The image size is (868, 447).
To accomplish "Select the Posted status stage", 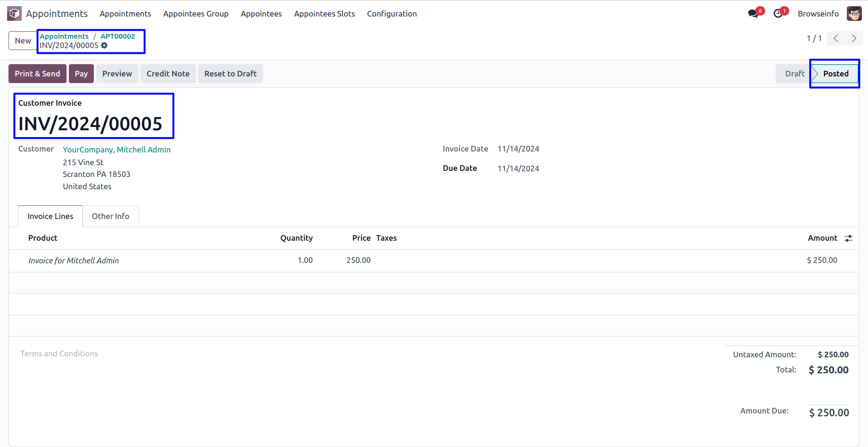I will (835, 74).
